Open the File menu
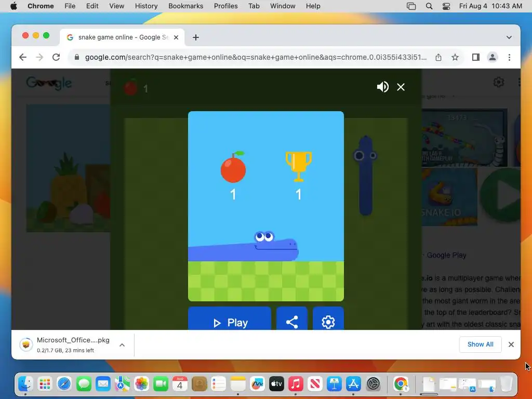This screenshot has width=532, height=399. (x=70, y=6)
